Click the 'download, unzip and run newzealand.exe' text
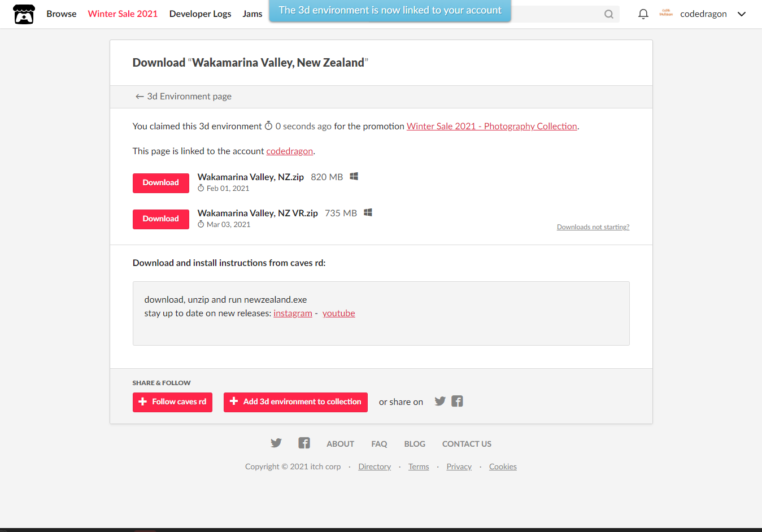The height and width of the screenshot is (532, 762). [x=225, y=300]
